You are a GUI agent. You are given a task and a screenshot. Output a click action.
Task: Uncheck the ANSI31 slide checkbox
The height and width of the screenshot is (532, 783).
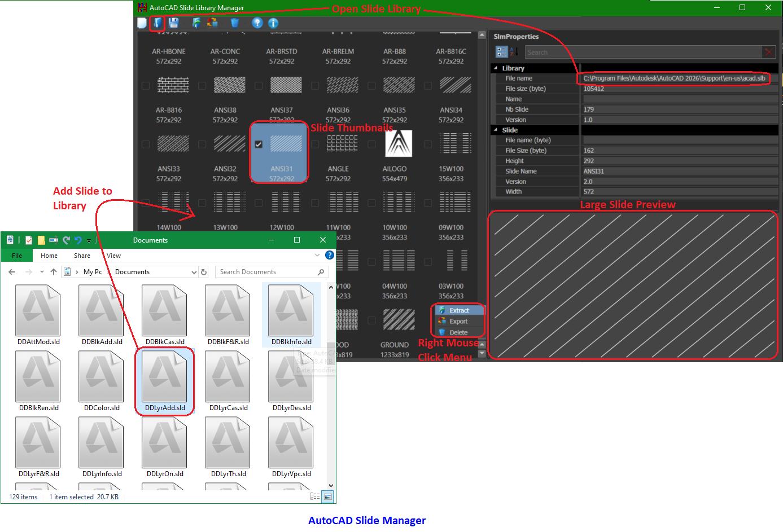(259, 144)
